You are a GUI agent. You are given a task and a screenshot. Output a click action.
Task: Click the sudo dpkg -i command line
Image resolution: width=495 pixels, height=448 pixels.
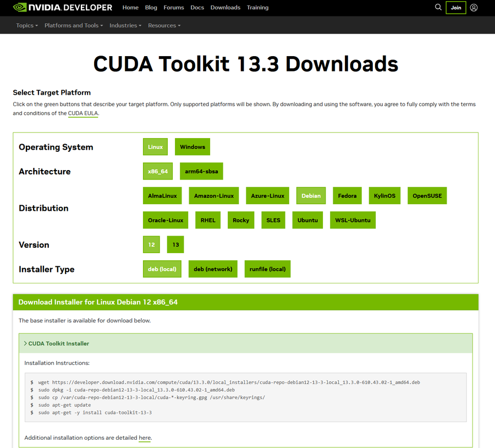(x=136, y=390)
